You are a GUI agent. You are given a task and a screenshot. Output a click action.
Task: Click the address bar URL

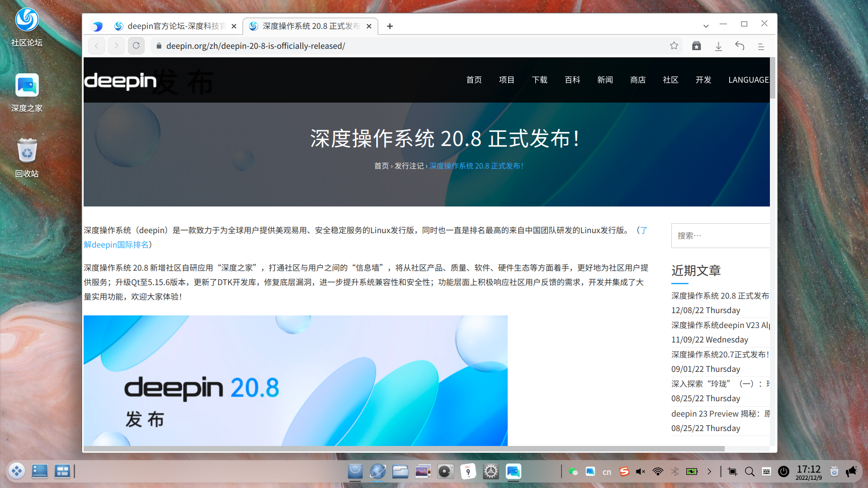pyautogui.click(x=255, y=46)
